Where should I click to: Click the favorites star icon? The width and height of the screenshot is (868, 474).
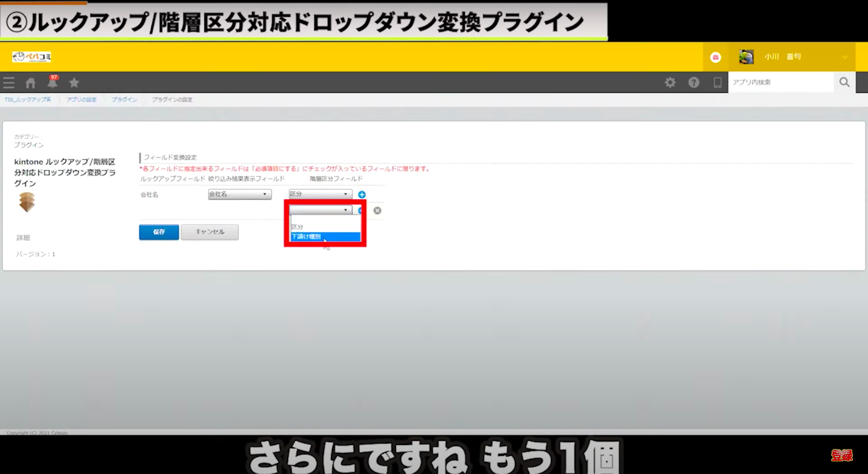click(x=74, y=83)
